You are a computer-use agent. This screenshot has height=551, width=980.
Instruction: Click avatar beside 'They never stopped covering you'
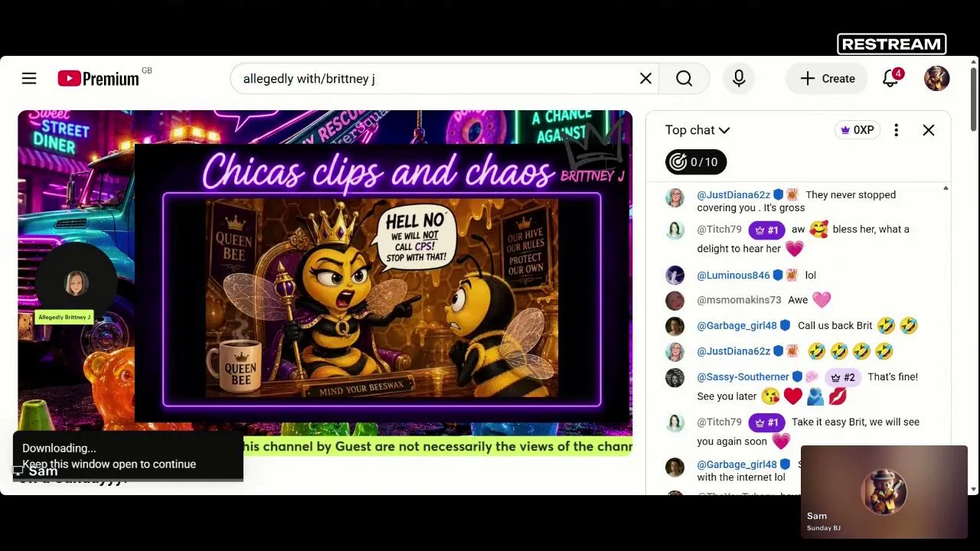click(675, 197)
